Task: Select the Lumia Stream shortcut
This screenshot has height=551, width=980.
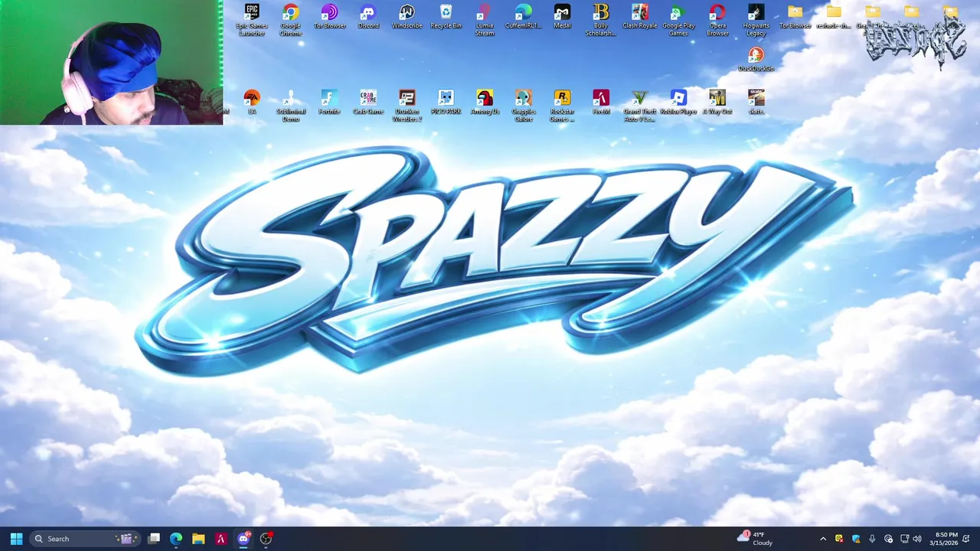Action: (485, 20)
